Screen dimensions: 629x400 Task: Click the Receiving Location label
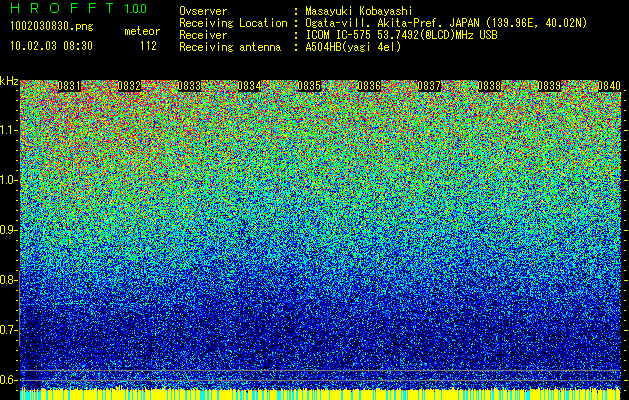(x=233, y=23)
